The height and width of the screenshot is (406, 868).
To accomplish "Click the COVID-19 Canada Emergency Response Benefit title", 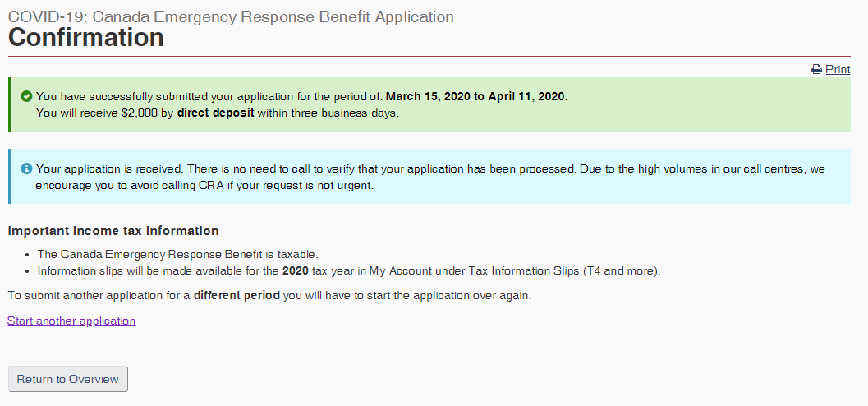I will click(231, 16).
